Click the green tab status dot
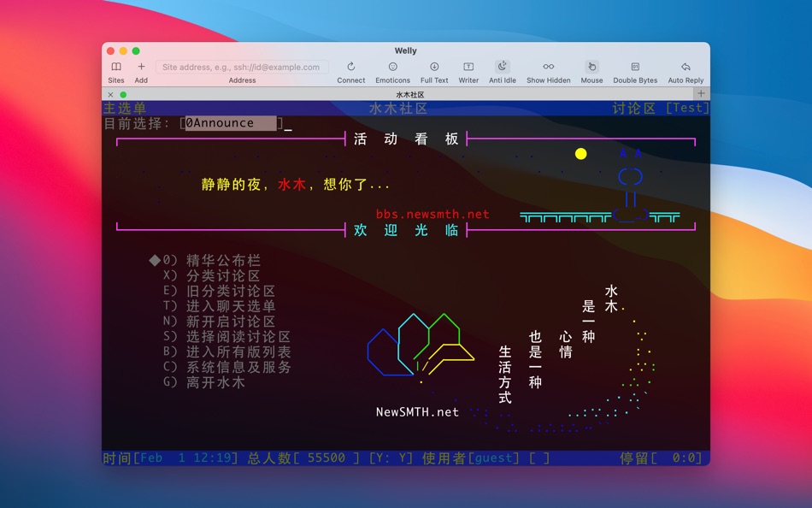The width and height of the screenshot is (812, 508). (123, 94)
